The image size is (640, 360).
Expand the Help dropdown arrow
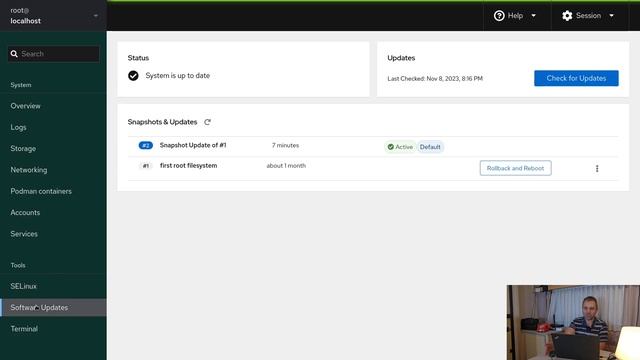click(x=533, y=16)
